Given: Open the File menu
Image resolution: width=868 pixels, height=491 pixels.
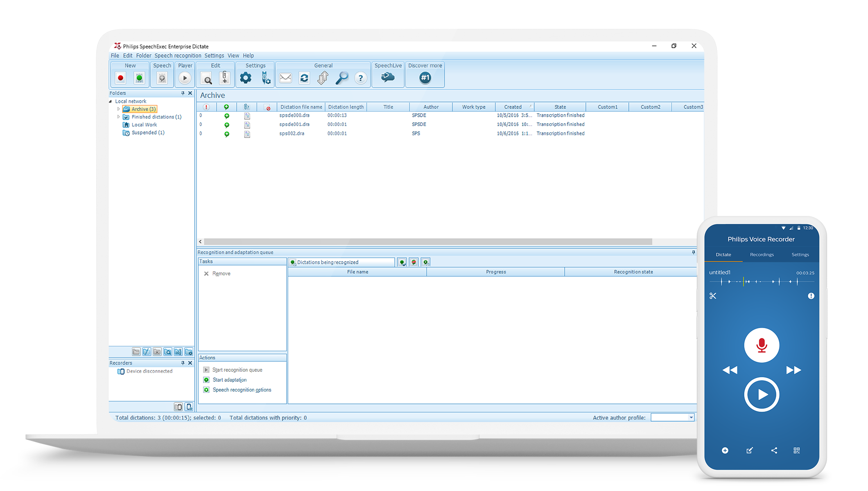Looking at the screenshot, I should point(115,56).
